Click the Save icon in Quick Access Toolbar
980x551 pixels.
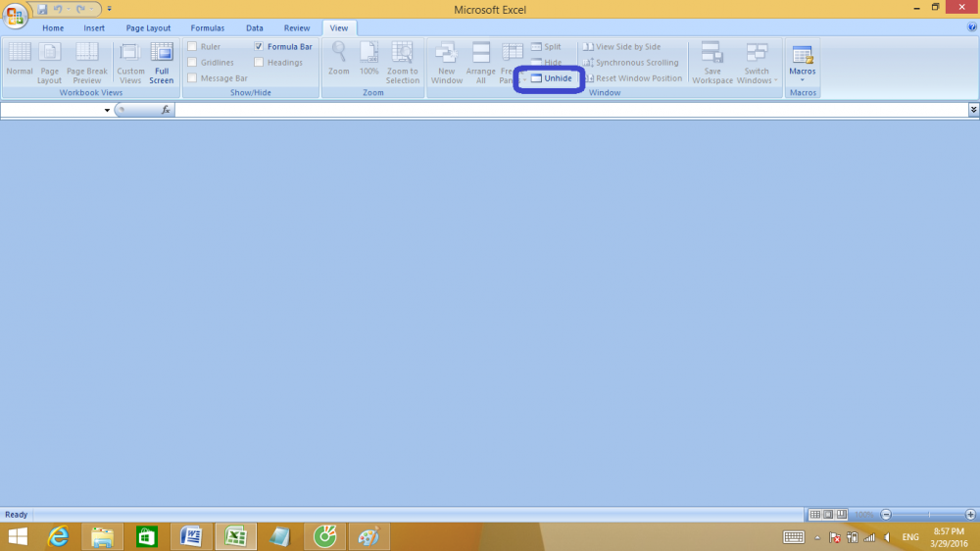coord(42,10)
